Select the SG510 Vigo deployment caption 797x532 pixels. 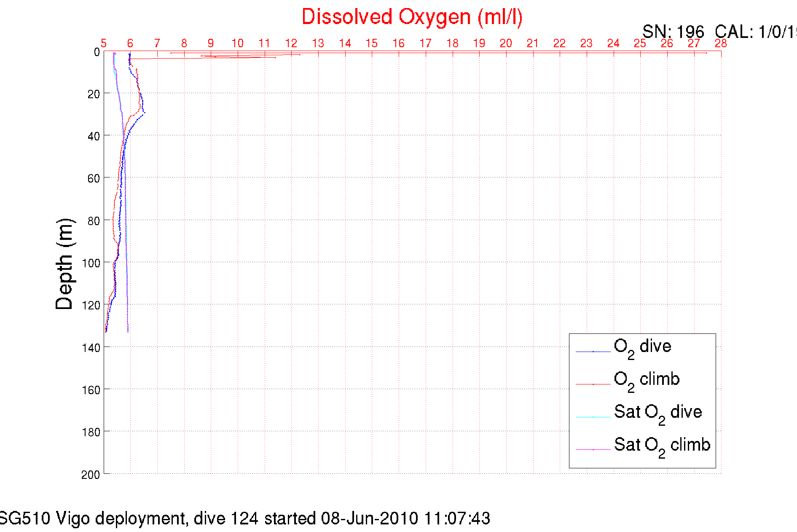tap(244, 518)
